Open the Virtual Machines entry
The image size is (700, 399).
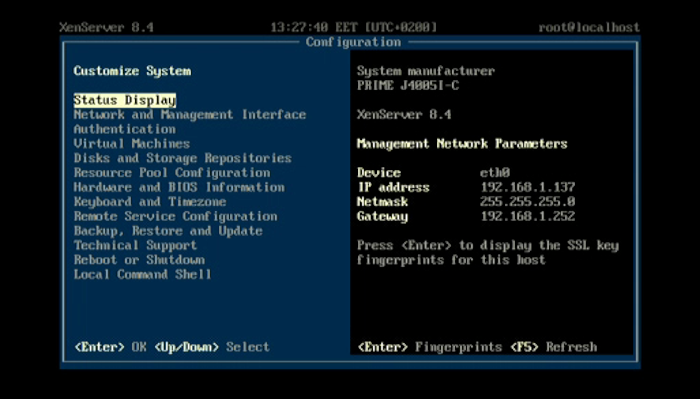132,144
